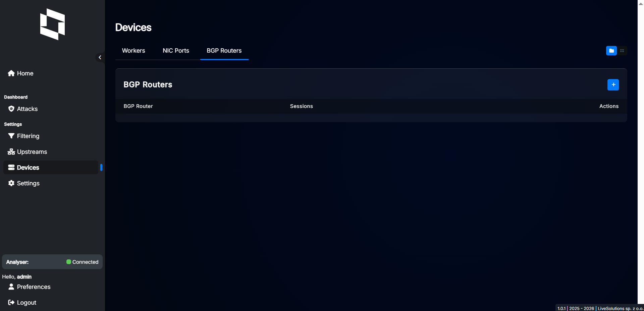Click the Sessions column header
This screenshot has width=644, height=311.
click(x=301, y=106)
